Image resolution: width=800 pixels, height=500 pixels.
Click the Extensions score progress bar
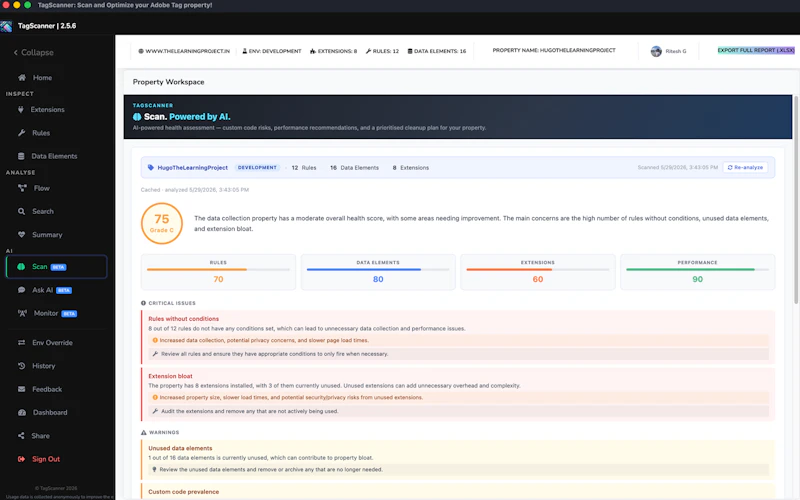[x=537, y=269]
